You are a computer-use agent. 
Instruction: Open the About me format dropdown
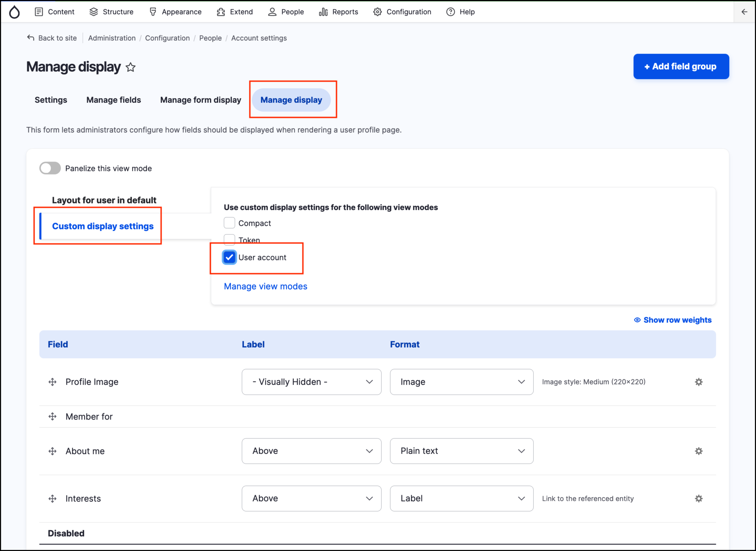coord(462,451)
